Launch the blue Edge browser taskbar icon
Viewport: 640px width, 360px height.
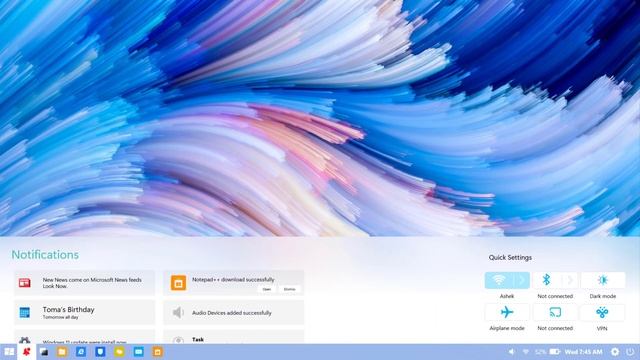click(81, 352)
